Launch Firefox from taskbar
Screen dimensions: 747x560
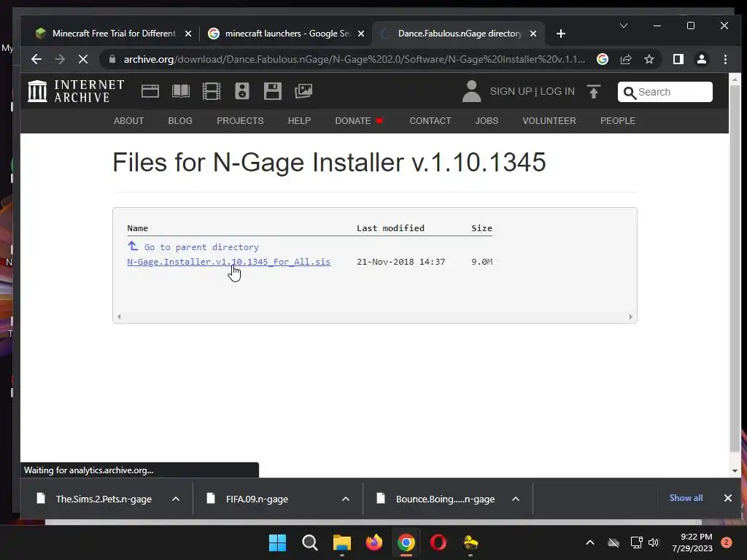(374, 542)
